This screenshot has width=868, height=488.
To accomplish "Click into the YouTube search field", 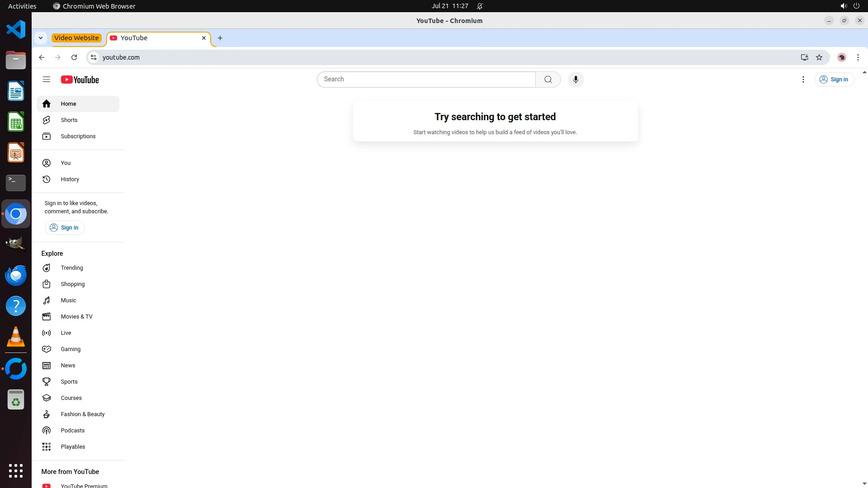I will pos(426,80).
